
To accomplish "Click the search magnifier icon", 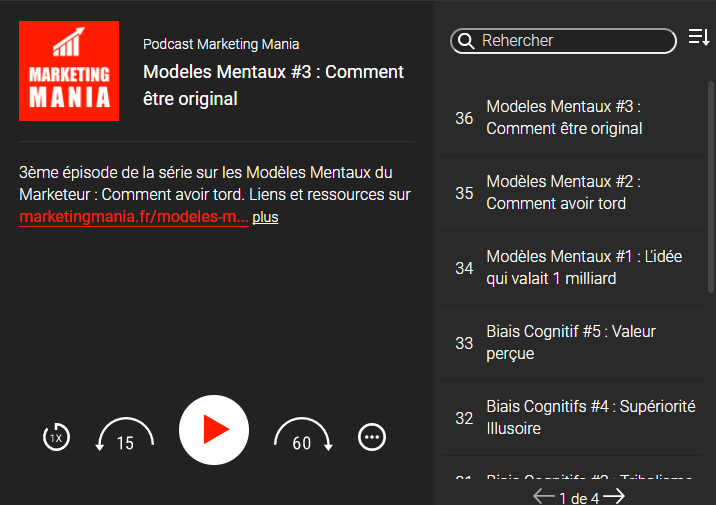I will (x=466, y=41).
